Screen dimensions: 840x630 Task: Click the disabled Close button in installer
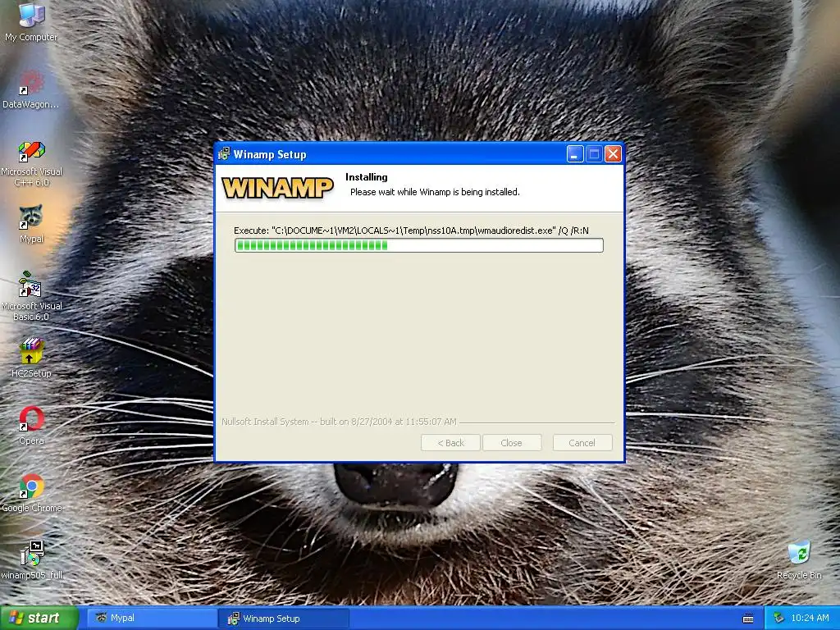(512, 443)
